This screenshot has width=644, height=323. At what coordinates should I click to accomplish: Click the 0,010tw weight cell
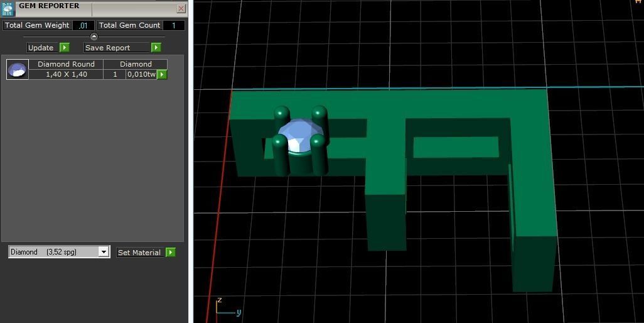[142, 74]
